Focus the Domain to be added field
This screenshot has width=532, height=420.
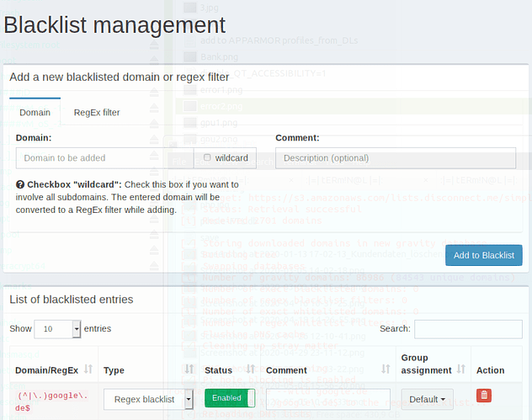(x=104, y=158)
